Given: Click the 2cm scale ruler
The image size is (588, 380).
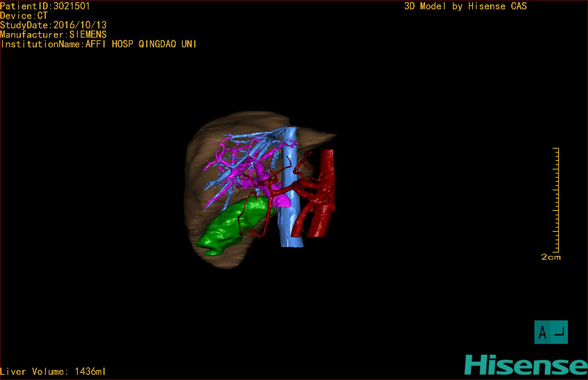Looking at the screenshot, I should pos(556,200).
